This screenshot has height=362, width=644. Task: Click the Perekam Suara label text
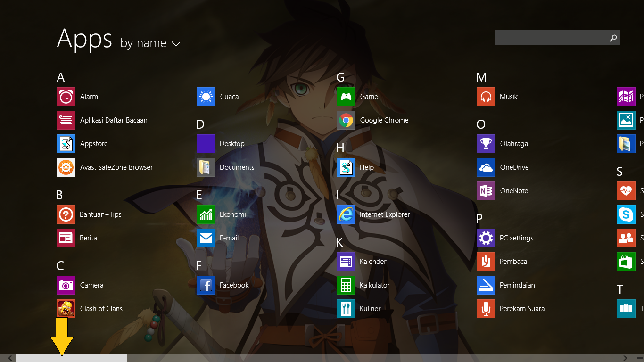[x=522, y=309]
